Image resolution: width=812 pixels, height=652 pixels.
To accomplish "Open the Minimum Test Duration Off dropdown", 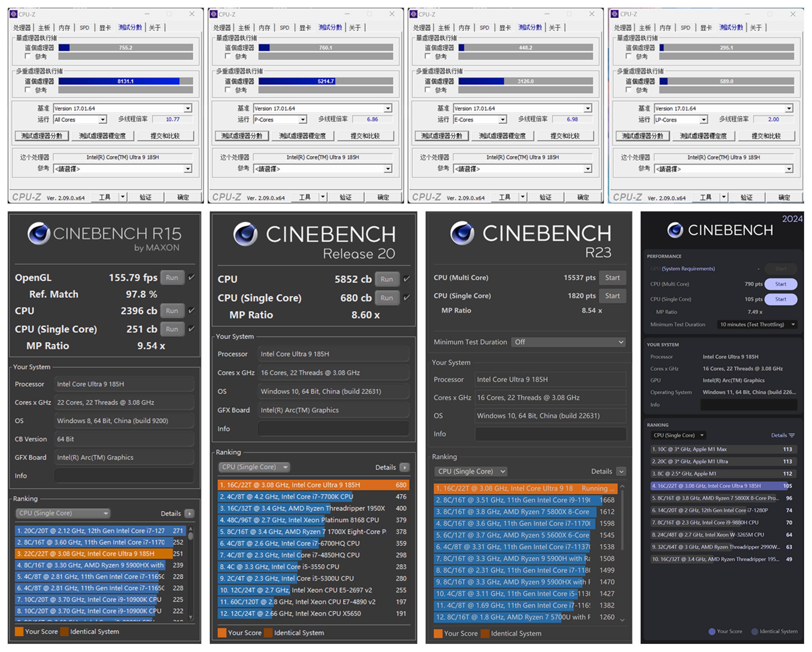I will click(x=568, y=342).
